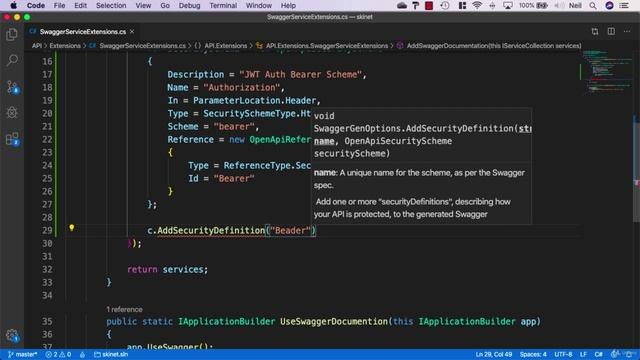Split the editor to the right
This screenshot has height=360, width=640.
(611, 31)
